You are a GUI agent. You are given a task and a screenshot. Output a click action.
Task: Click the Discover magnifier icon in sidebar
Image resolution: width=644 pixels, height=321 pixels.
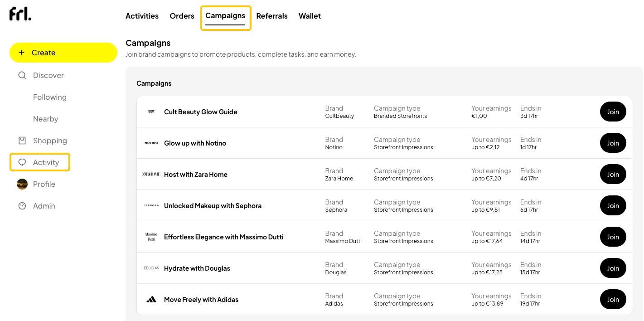[x=22, y=75]
